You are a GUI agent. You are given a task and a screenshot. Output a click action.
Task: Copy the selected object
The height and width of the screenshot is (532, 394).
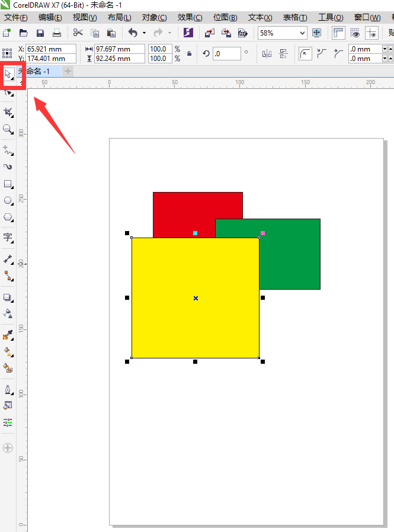click(95, 33)
